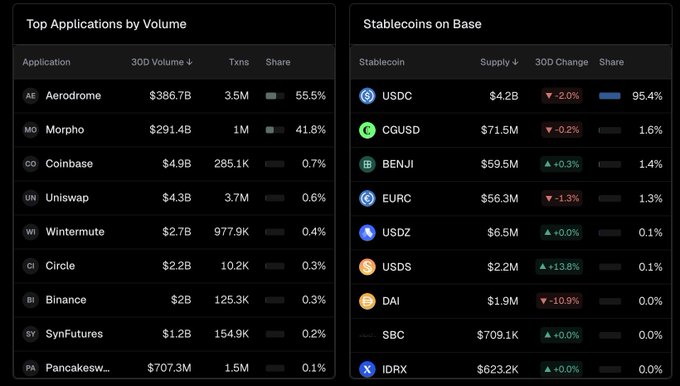Viewport: 680px width, 386px height.
Task: Click IDRX supply $623.2K
Action: [498, 370]
